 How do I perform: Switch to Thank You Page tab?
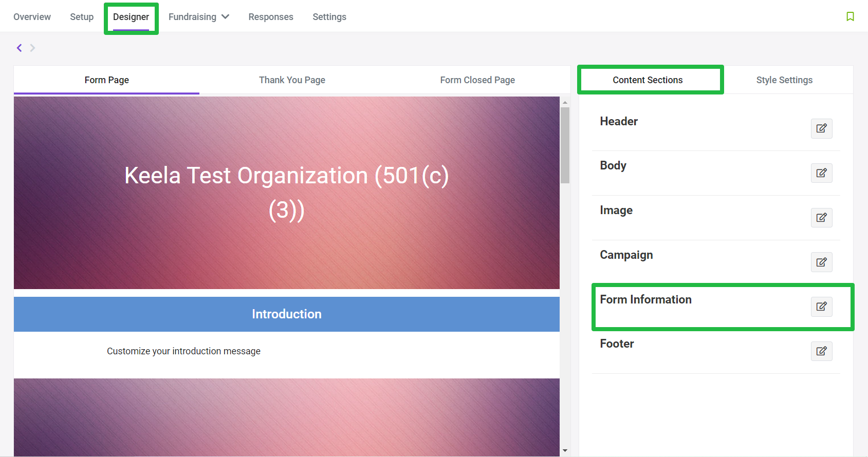(x=292, y=80)
